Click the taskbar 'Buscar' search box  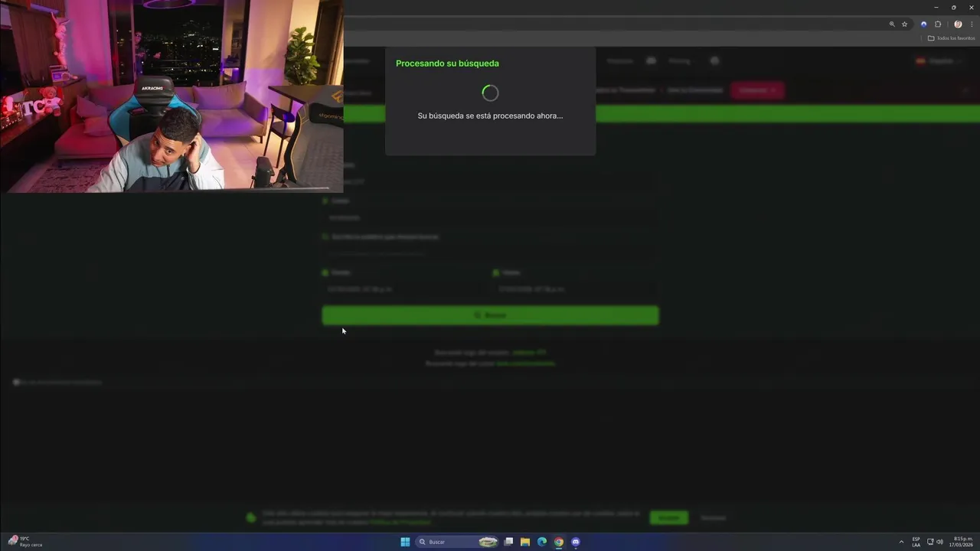click(458, 542)
